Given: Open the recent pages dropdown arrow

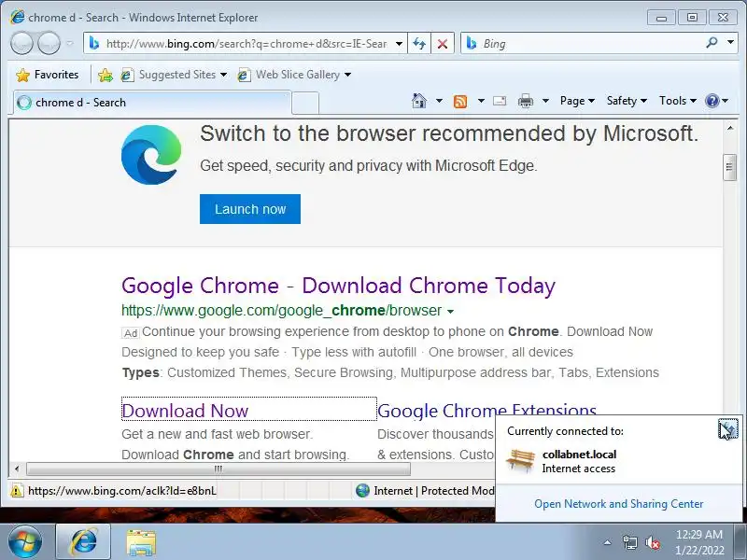Looking at the screenshot, I should 70,44.
